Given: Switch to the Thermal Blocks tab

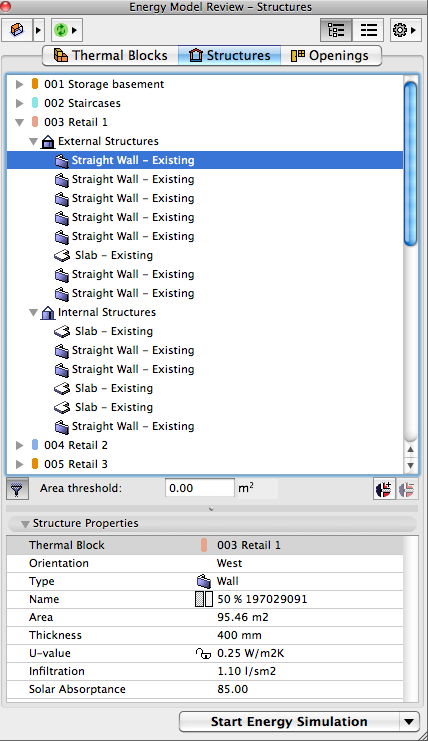Looking at the screenshot, I should (x=110, y=55).
